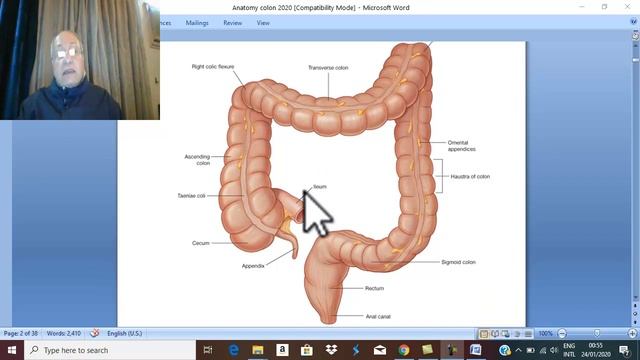Open Word Help question mark icon
640x360 pixels.
click(x=633, y=22)
